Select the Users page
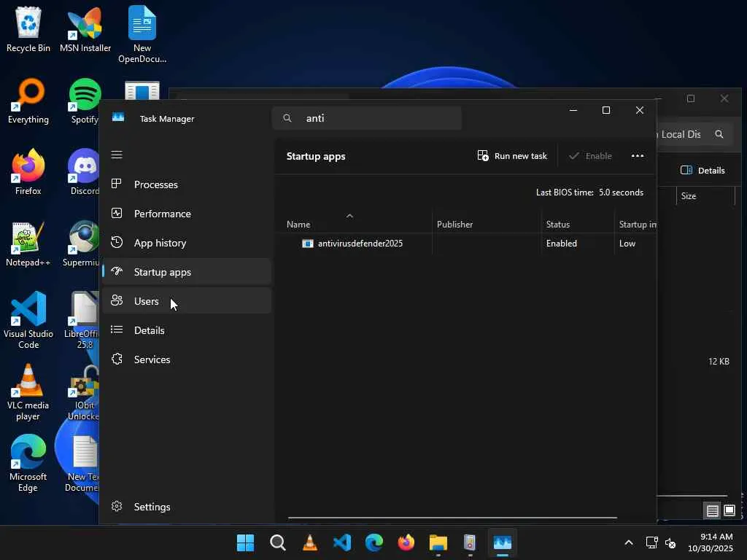747x560 pixels. pyautogui.click(x=146, y=301)
